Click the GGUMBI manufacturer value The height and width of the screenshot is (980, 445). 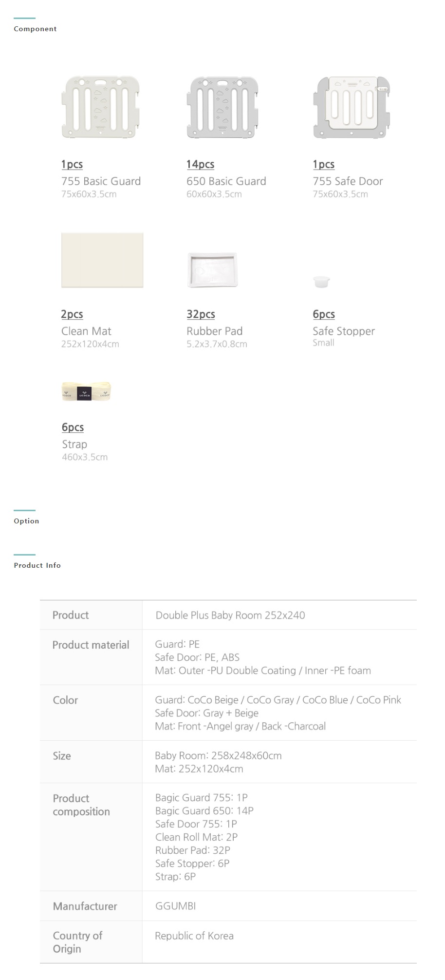tap(175, 906)
